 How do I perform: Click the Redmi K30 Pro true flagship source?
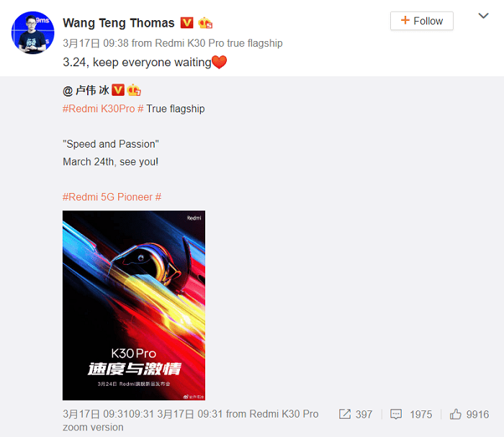click(x=219, y=43)
